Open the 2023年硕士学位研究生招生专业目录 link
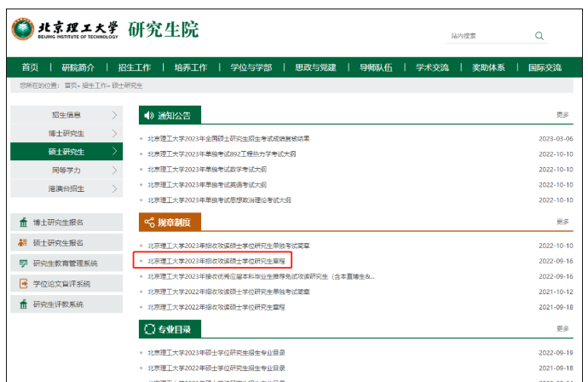The width and height of the screenshot is (588, 382). tap(216, 352)
